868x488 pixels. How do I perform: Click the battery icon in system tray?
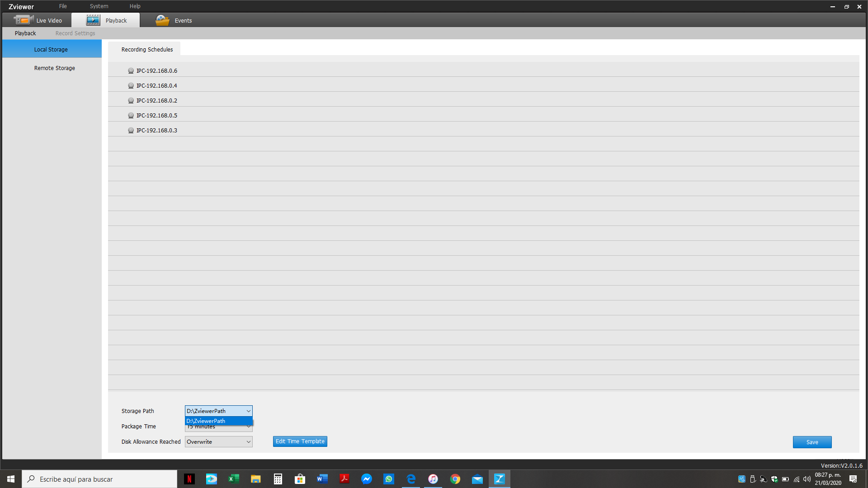pos(786,479)
